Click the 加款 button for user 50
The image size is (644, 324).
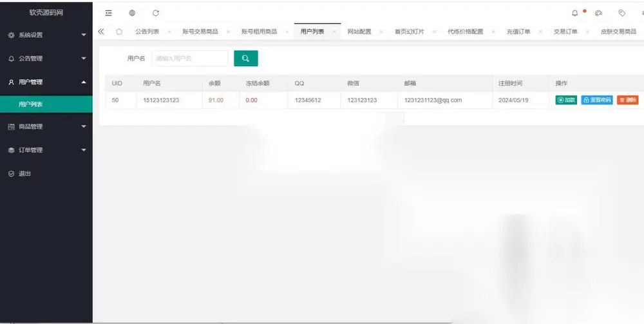coord(566,100)
